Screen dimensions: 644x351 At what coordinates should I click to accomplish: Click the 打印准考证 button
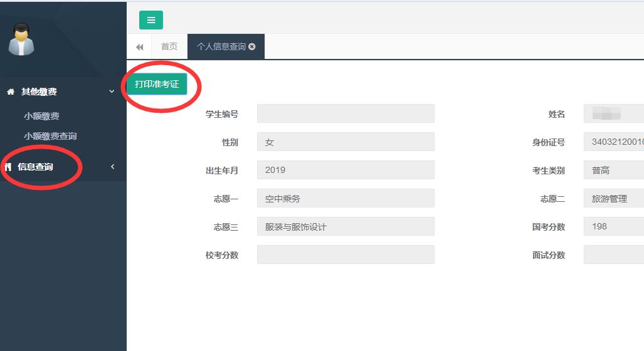point(157,84)
